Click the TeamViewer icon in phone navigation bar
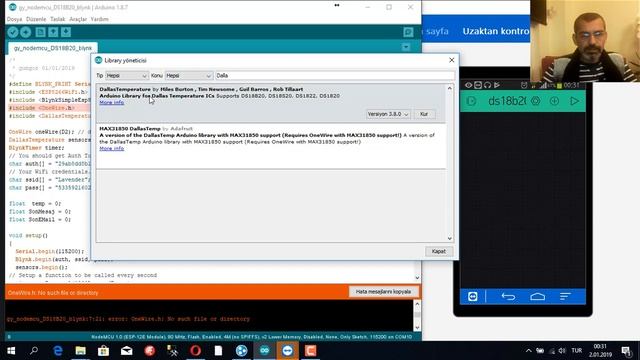This screenshot has width=640, height=360. click(473, 296)
